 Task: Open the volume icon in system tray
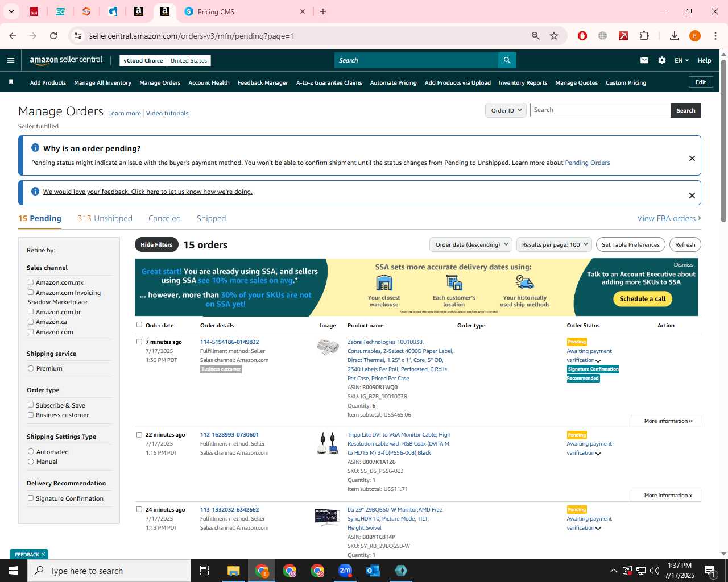pyautogui.click(x=655, y=571)
